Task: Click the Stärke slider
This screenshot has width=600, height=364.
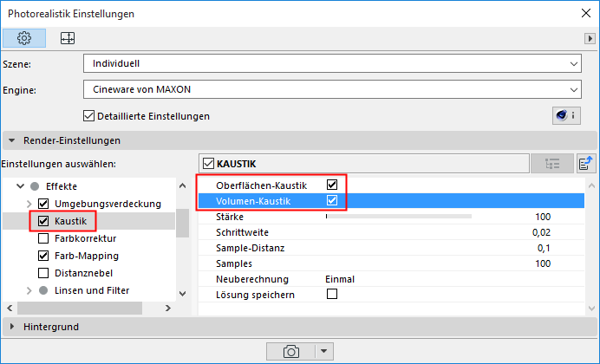Action: pyautogui.click(x=399, y=217)
